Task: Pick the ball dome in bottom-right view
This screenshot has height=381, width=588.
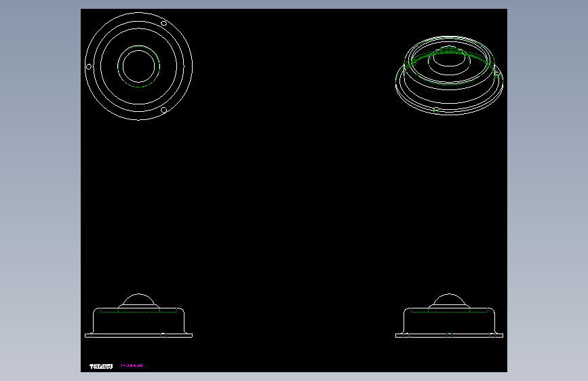Action: pyautogui.click(x=449, y=299)
